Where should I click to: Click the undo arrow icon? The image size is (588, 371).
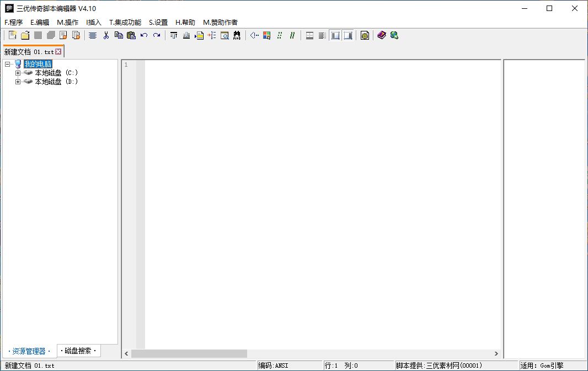click(144, 35)
